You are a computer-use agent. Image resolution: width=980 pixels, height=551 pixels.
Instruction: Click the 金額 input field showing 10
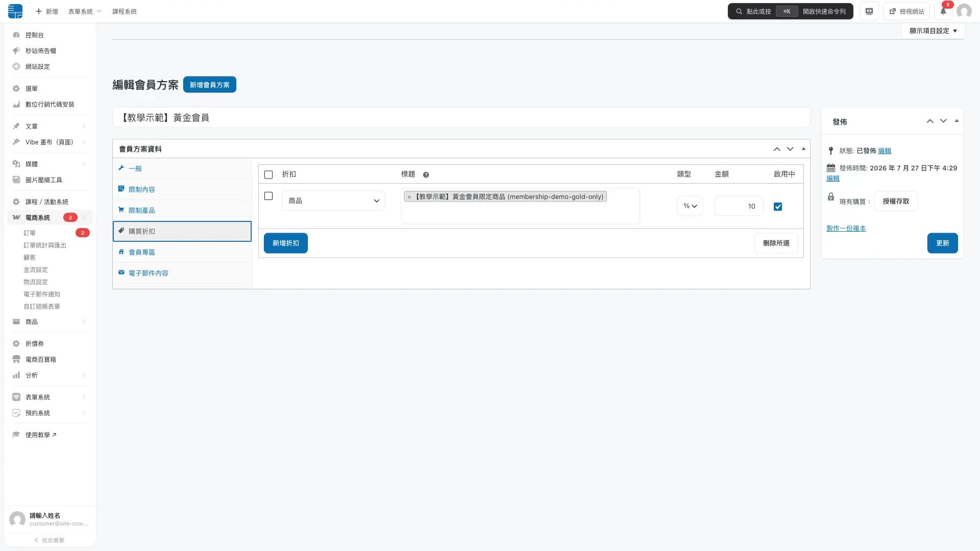pos(739,206)
